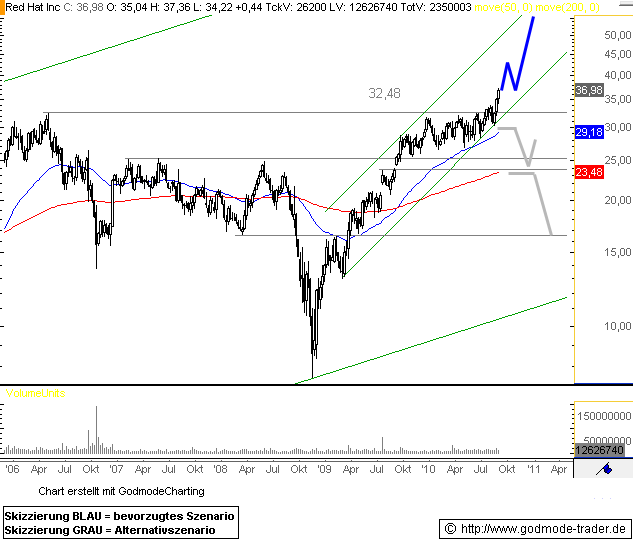This screenshot has width=633, height=539.
Task: Click the 150000000 volume axis label
Action: coord(604,416)
